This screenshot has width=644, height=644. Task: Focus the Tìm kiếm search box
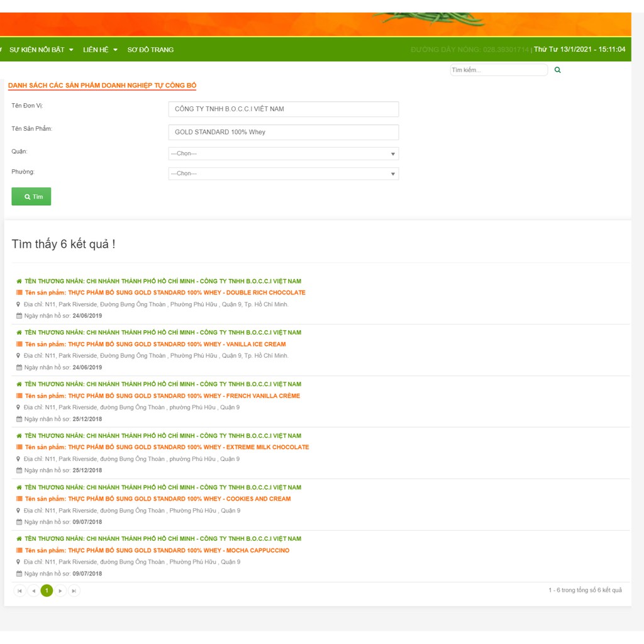click(x=498, y=70)
